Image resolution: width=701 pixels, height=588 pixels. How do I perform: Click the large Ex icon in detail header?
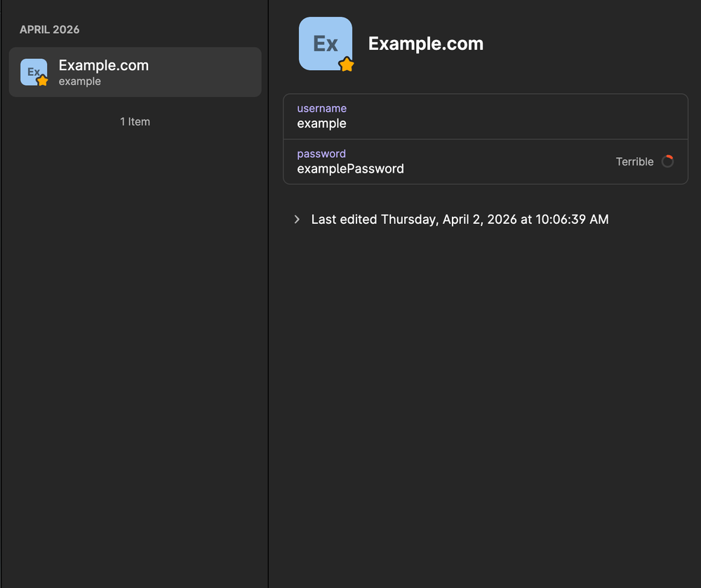point(324,42)
